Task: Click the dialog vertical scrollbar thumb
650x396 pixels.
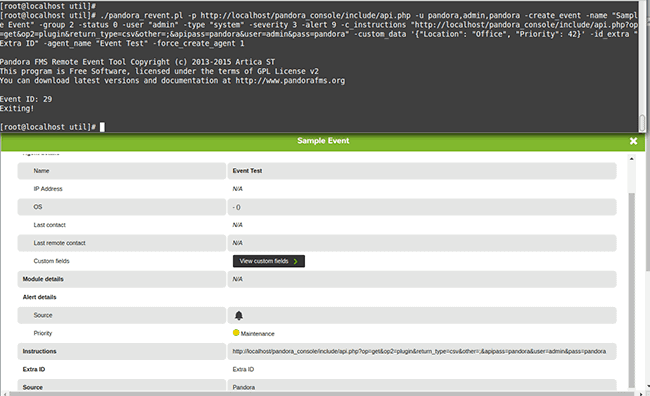Action: (632, 290)
